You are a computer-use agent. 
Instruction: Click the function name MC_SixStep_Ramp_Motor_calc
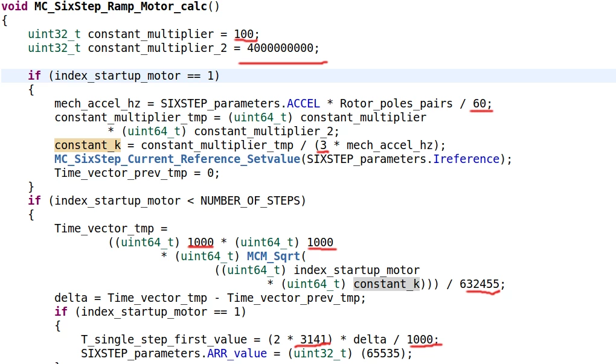pos(121,7)
